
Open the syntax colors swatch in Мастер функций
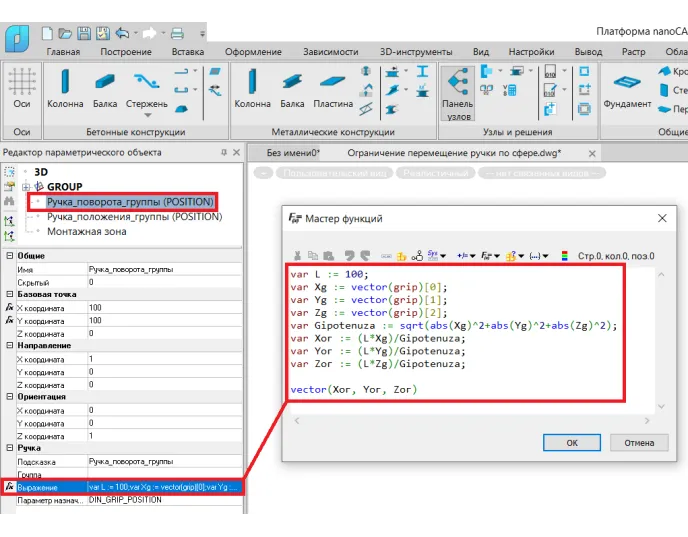[564, 256]
